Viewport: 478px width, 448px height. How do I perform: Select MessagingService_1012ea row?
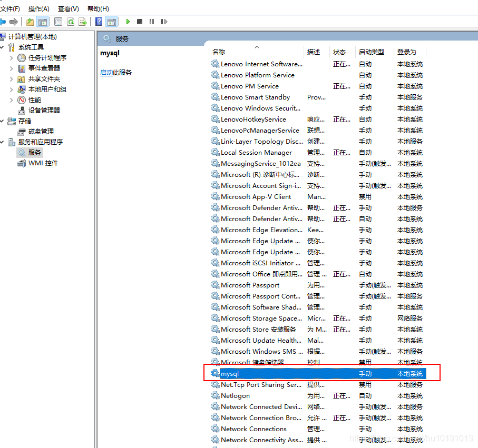click(317, 164)
